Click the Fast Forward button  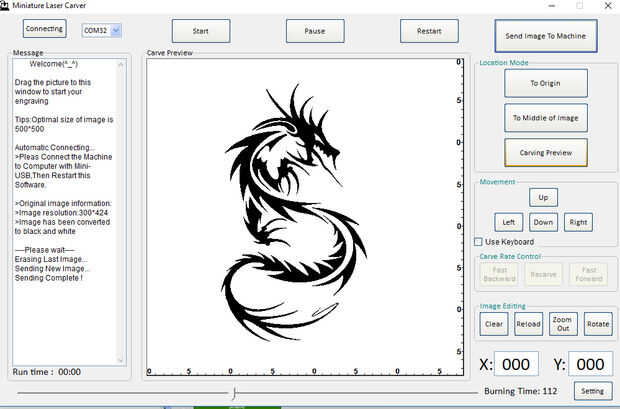coord(589,274)
